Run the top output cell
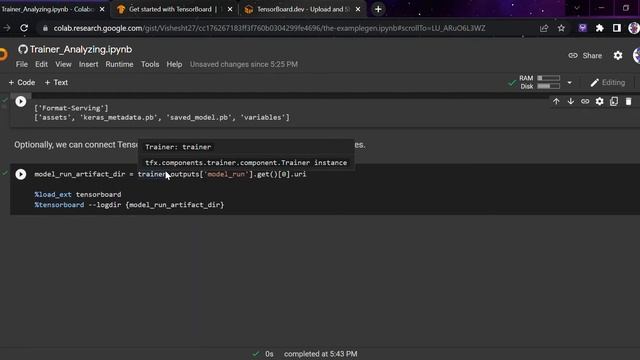The image size is (640, 360). click(x=20, y=101)
